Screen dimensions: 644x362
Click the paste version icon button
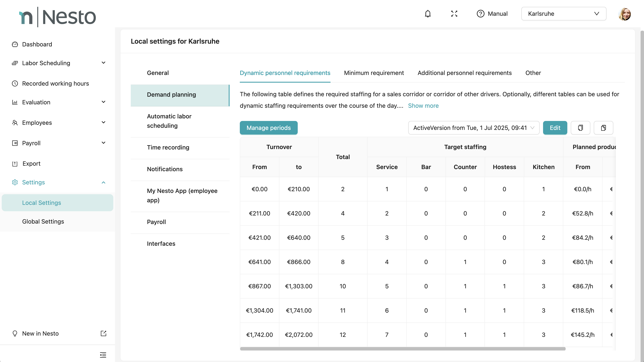coord(603,128)
